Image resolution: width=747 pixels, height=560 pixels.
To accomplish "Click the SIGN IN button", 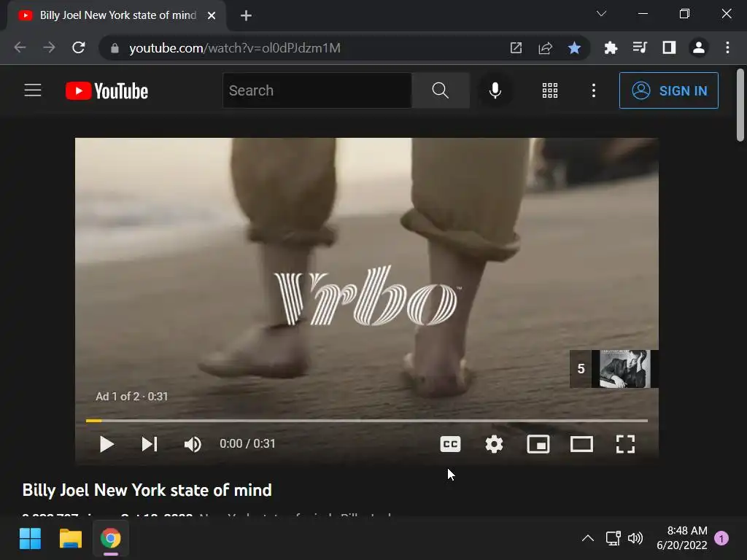I will coord(669,90).
